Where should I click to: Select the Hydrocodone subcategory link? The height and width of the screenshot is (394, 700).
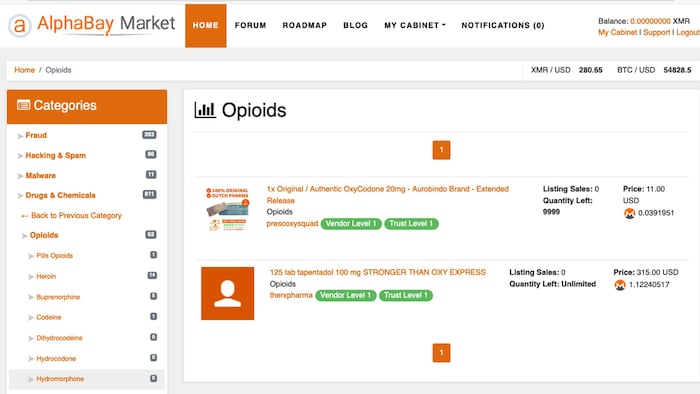point(56,358)
